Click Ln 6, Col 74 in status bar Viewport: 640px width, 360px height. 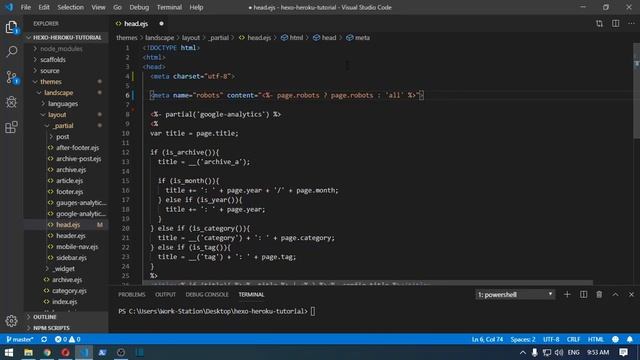[x=487, y=340]
